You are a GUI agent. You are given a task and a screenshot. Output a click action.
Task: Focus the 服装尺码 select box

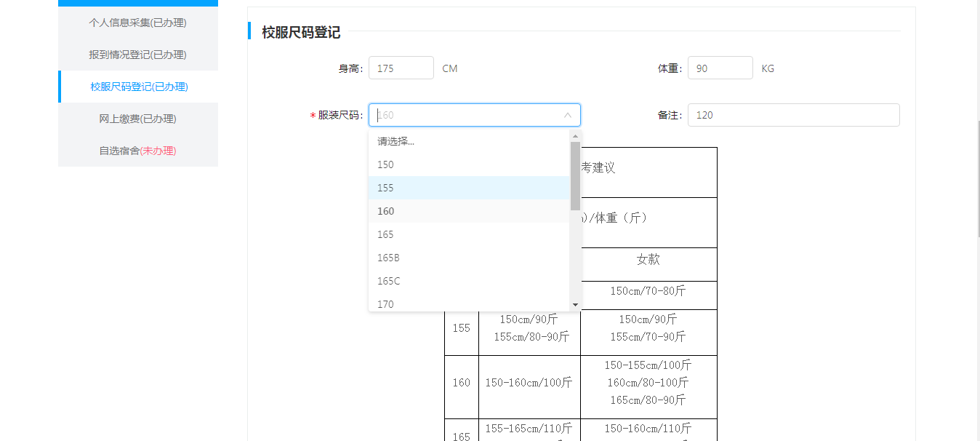pyautogui.click(x=465, y=115)
